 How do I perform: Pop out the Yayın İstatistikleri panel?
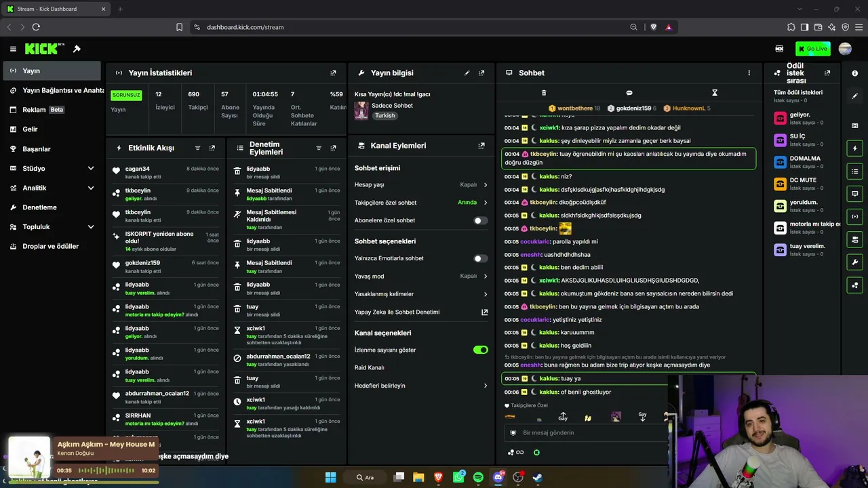click(x=333, y=73)
